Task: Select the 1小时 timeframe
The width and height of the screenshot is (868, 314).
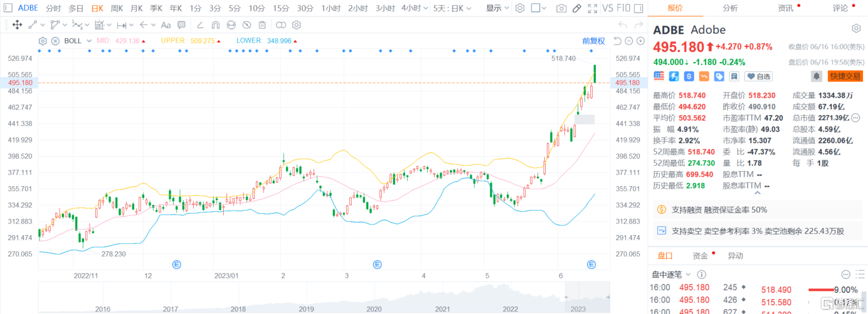Action: tap(331, 8)
